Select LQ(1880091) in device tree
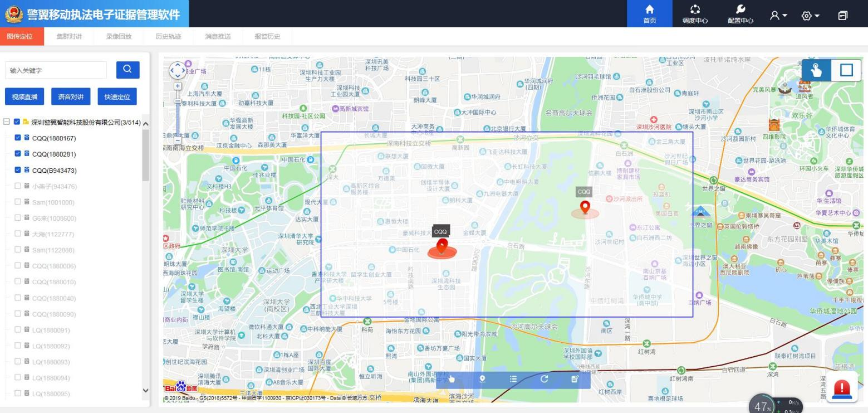 click(x=51, y=330)
